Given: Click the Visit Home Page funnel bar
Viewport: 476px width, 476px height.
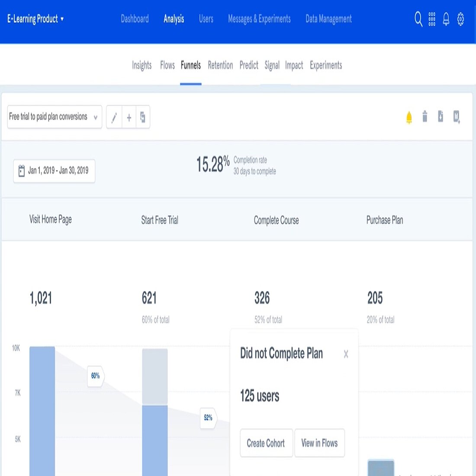Looking at the screenshot, I should [x=42, y=411].
